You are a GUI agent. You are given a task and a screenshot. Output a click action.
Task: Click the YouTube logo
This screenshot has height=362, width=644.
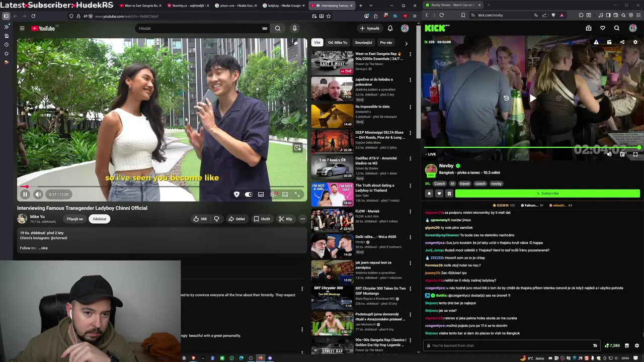(x=43, y=28)
